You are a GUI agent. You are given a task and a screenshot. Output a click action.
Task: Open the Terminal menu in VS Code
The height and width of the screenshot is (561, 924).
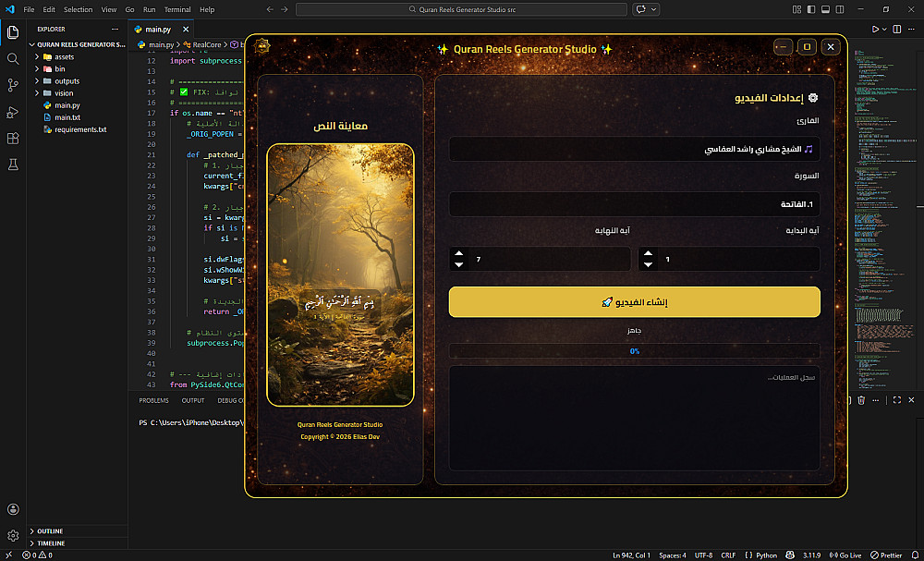(x=177, y=9)
